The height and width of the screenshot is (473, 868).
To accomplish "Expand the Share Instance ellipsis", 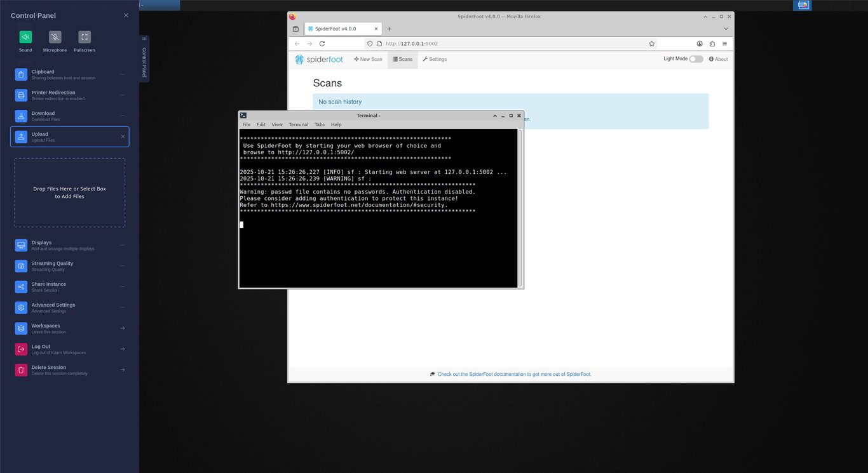I will 123,287.
